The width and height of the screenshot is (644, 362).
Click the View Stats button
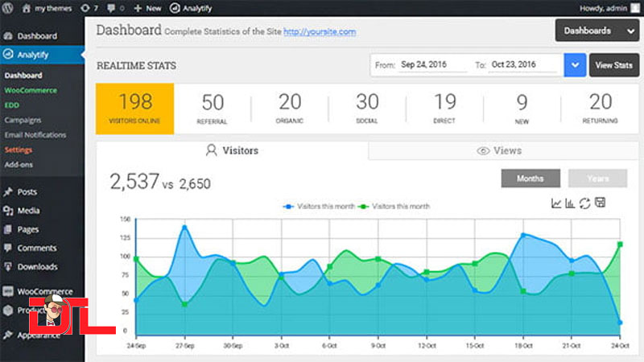[614, 65]
